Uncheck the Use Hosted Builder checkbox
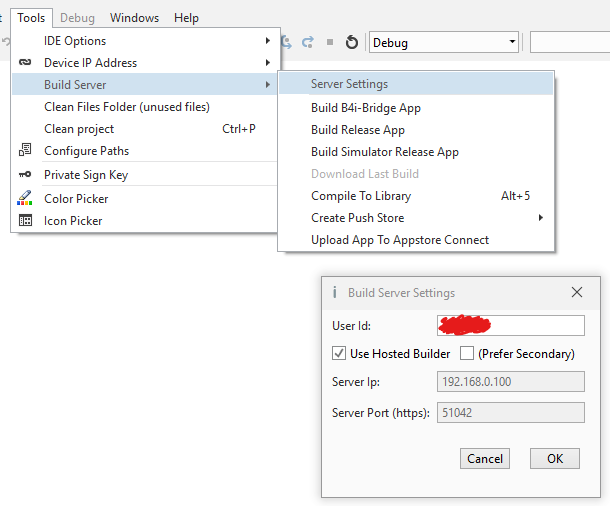 pos(339,354)
